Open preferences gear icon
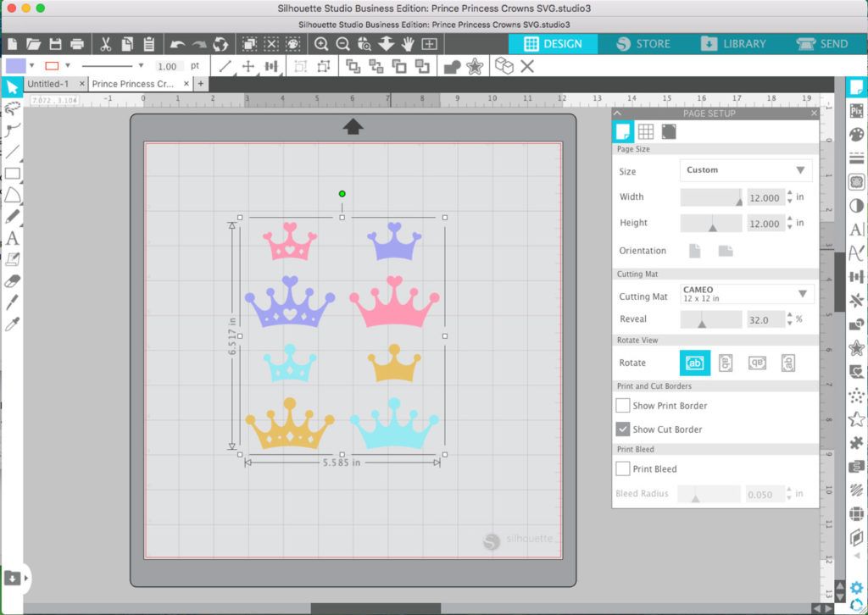 tap(856, 588)
